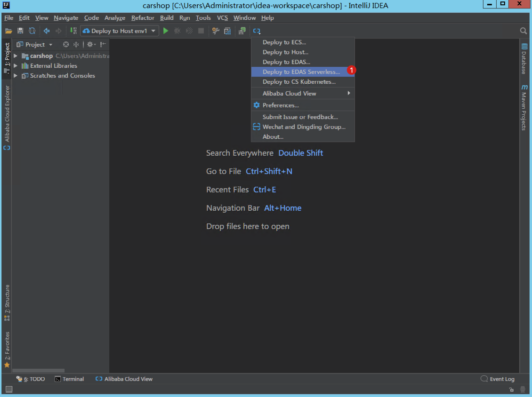Open the Database side tab
The height and width of the screenshot is (397, 532).
[x=524, y=58]
